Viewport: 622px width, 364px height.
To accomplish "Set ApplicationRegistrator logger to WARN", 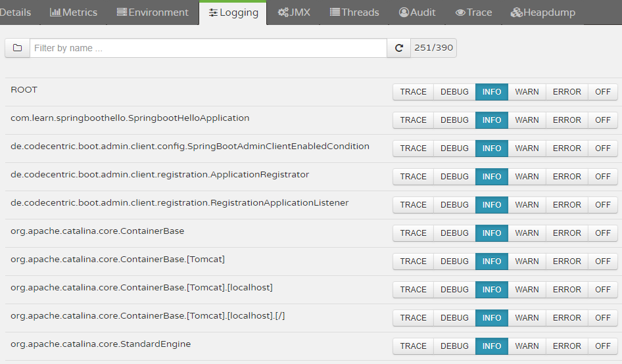I will click(527, 177).
